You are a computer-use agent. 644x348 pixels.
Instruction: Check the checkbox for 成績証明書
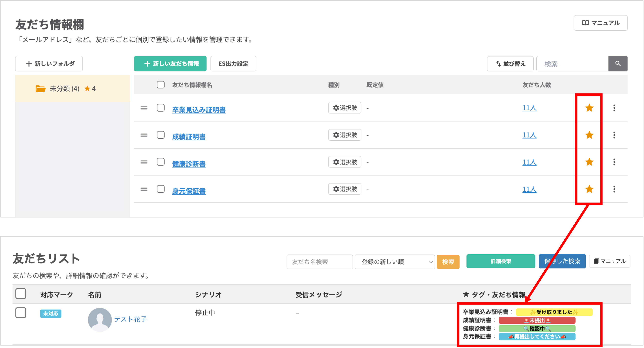click(x=161, y=135)
